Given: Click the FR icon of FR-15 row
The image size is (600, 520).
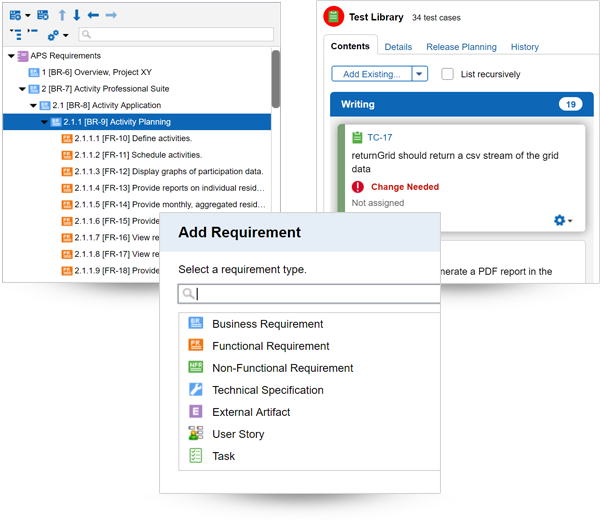Looking at the screenshot, I should 67,221.
